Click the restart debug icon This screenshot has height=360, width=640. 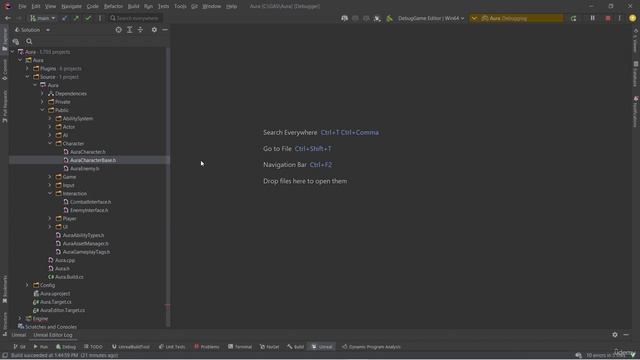coord(573,18)
